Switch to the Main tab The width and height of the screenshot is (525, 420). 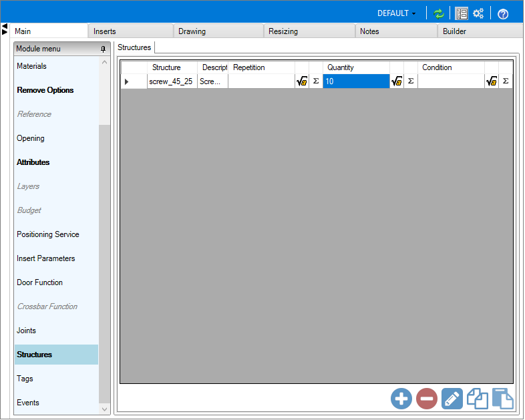coord(49,31)
